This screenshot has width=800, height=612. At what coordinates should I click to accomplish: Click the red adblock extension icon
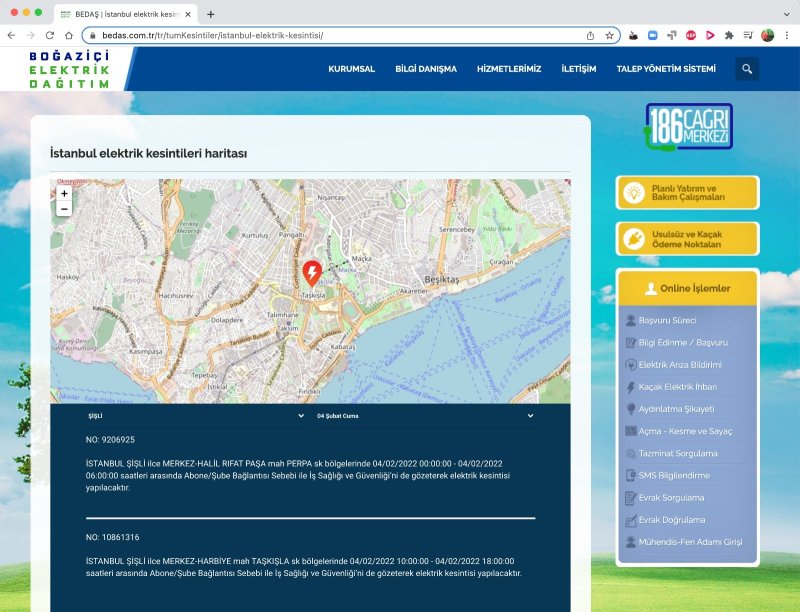tap(691, 35)
